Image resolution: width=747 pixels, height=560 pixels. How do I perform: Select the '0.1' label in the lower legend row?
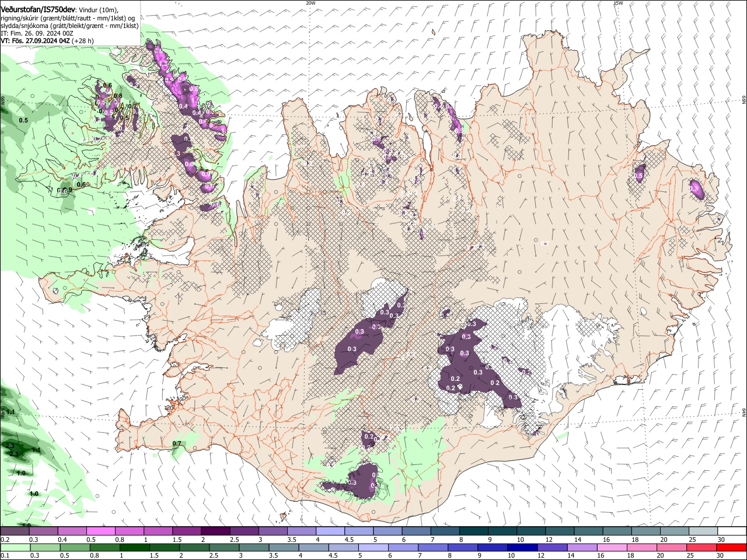tap(5, 556)
